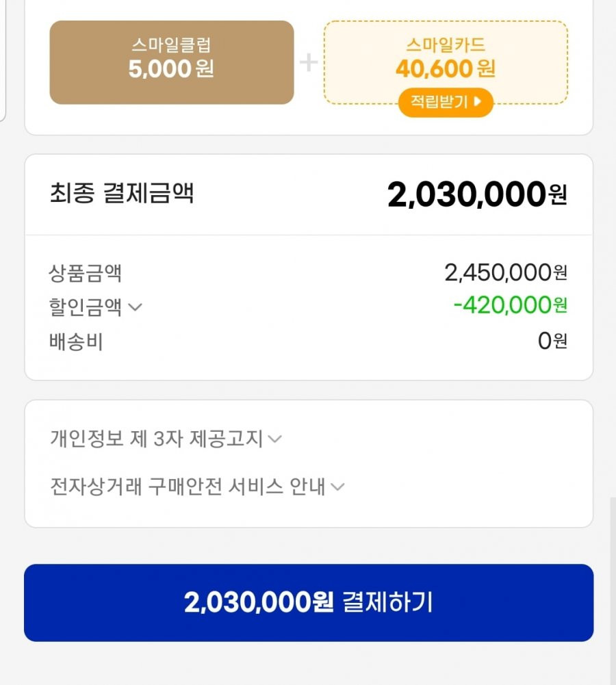This screenshot has width=616, height=685.
Task: Click the 2,030,000원 total amount
Action: (477, 194)
